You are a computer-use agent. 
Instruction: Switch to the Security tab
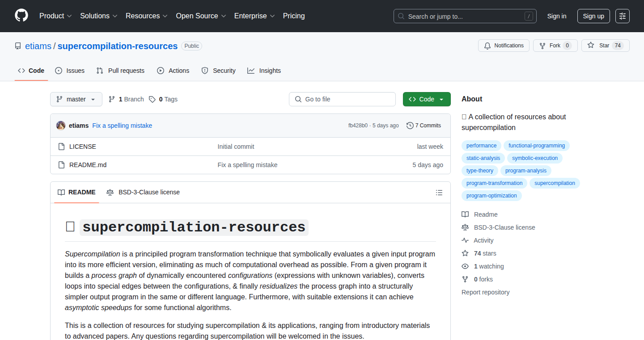click(219, 71)
